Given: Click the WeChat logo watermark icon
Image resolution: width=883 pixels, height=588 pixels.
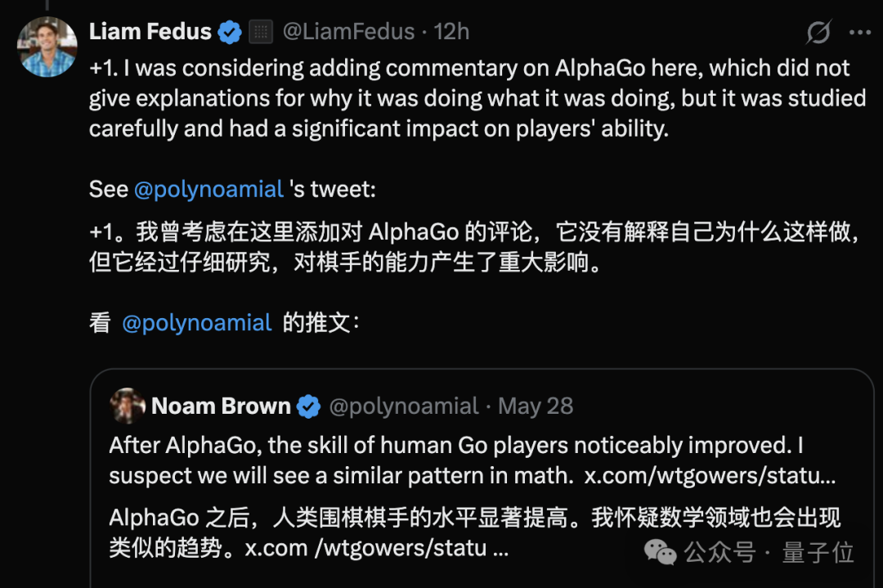Looking at the screenshot, I should click(660, 552).
